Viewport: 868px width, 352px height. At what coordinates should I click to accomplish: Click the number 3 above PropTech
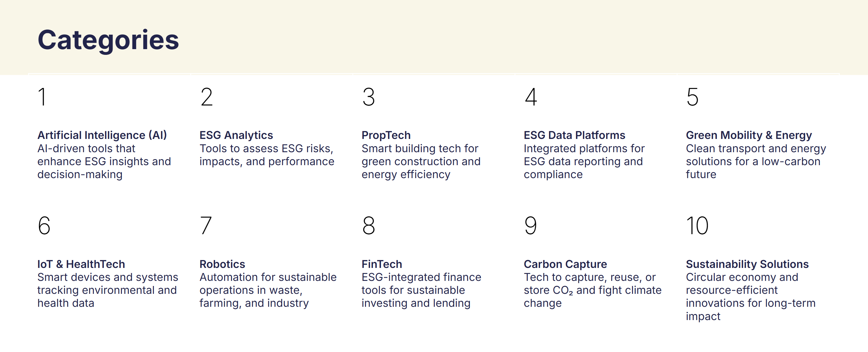pyautogui.click(x=369, y=96)
